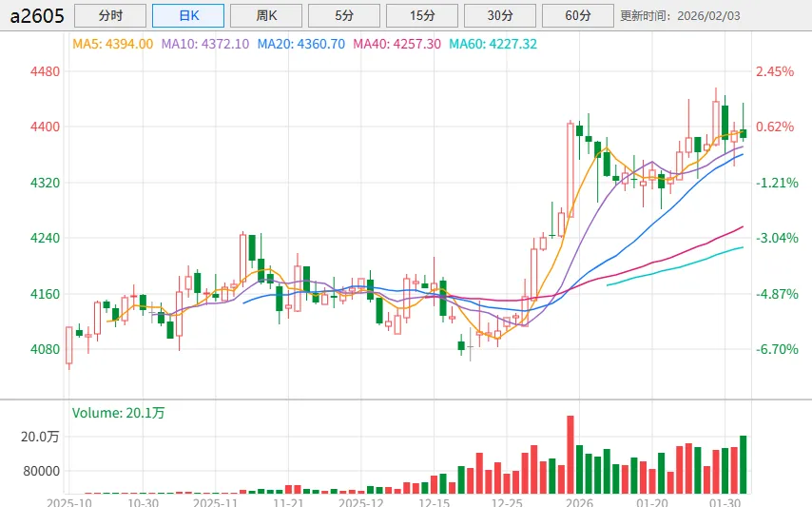Open the 周K weekly chart tab
Image resolution: width=812 pixels, height=507 pixels.
(266, 15)
